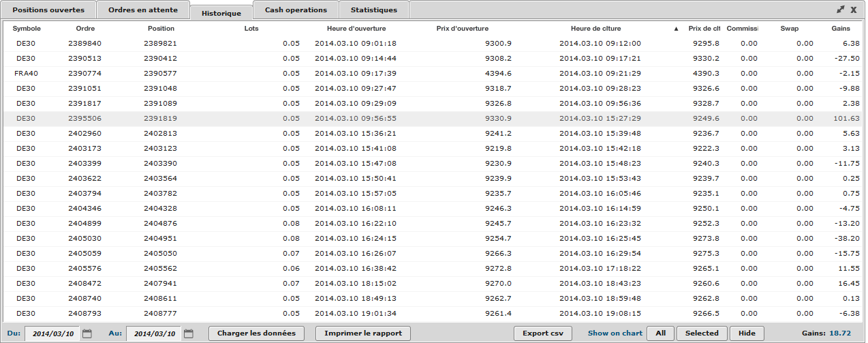This screenshot has width=868, height=343.
Task: Click open time 2014.03.10 18:15:02
Action: [x=356, y=284]
